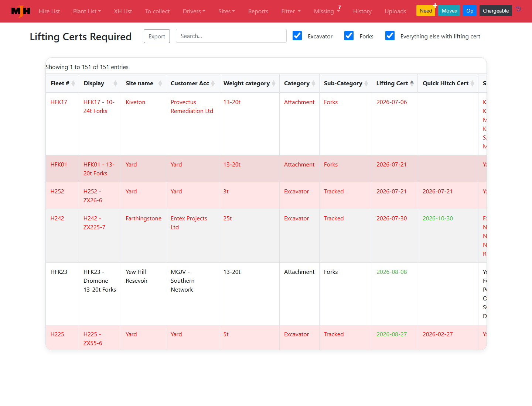Click the yellow Need button
Image resolution: width=532 pixels, height=406 pixels.
(x=426, y=11)
